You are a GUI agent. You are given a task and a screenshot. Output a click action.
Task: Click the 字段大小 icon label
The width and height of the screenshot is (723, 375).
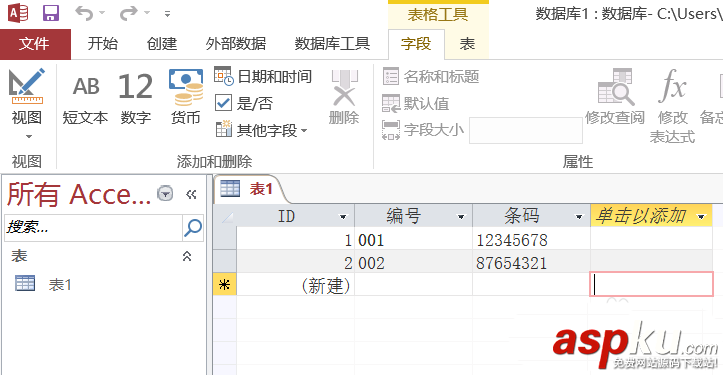(423, 130)
